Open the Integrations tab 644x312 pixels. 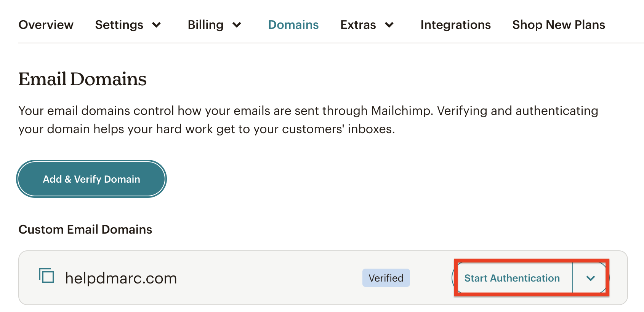tap(455, 25)
